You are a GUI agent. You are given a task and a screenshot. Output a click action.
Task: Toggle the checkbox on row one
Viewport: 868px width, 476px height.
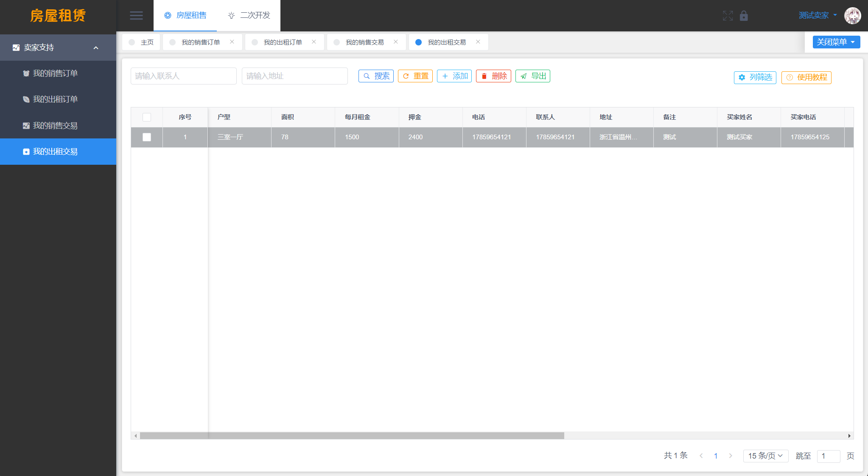(x=147, y=137)
